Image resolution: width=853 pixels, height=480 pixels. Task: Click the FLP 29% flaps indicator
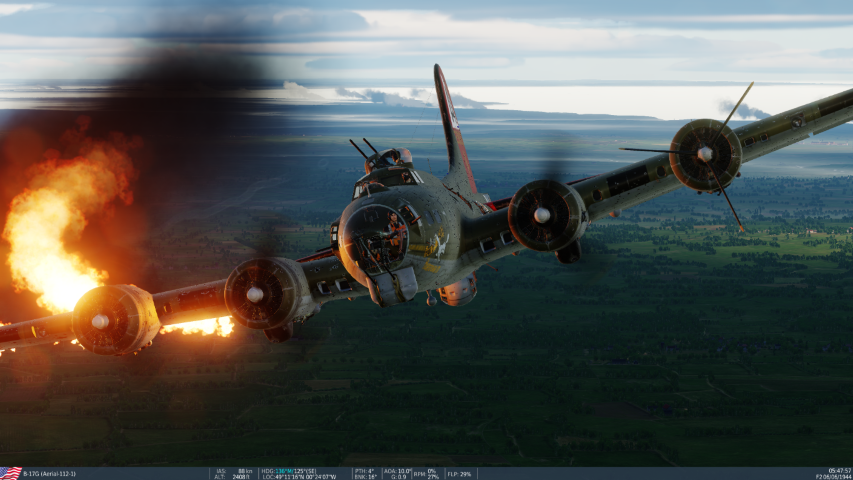pyautogui.click(x=460, y=473)
